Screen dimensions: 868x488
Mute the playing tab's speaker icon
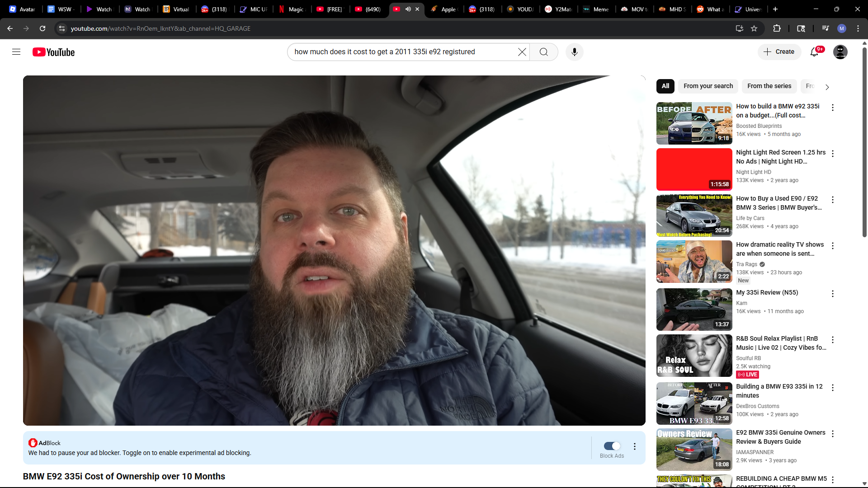(x=408, y=9)
